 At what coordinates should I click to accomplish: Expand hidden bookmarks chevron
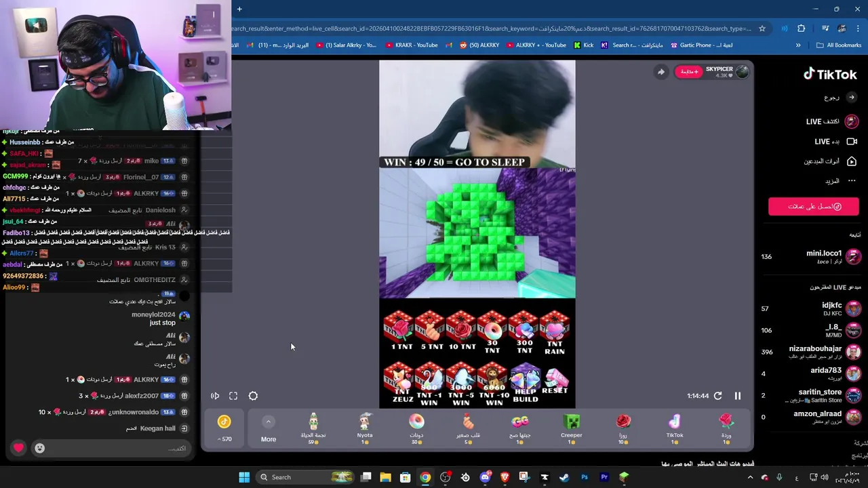798,45
